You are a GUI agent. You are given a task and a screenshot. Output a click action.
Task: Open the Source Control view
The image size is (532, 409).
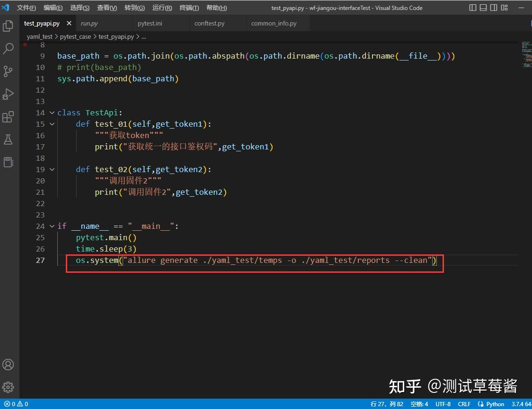[8, 71]
